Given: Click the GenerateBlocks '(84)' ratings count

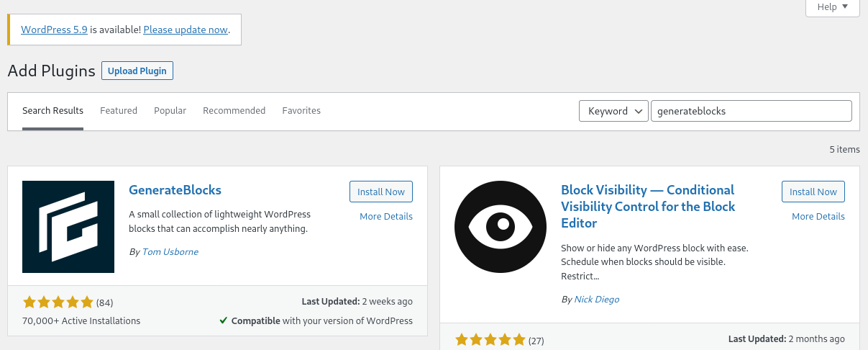Looking at the screenshot, I should 105,302.
